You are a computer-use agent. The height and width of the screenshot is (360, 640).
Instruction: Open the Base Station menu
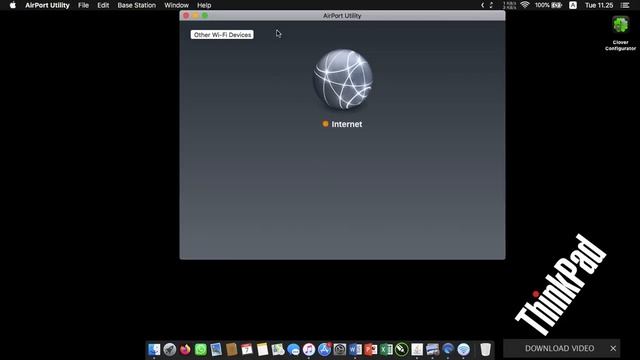tap(137, 5)
